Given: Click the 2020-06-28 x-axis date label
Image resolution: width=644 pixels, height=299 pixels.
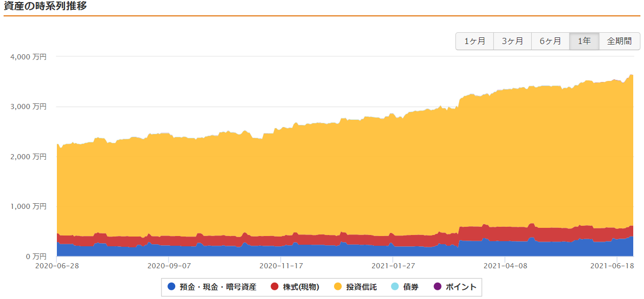Looking at the screenshot, I should tap(56, 266).
